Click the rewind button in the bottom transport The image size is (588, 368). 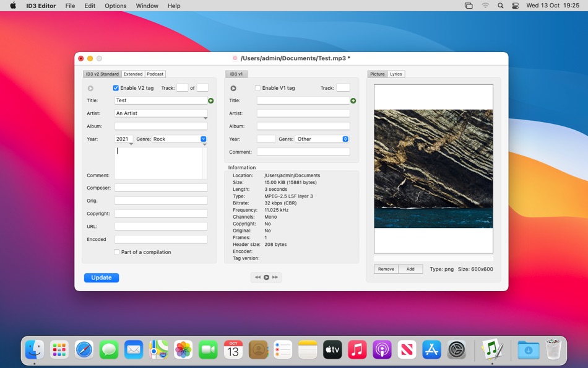257,278
